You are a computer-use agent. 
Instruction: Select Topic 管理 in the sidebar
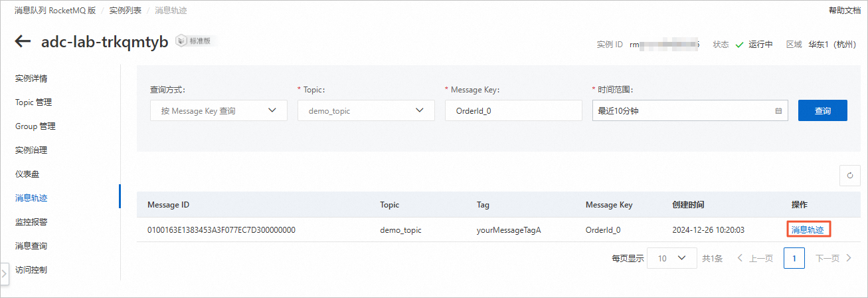[x=33, y=102]
